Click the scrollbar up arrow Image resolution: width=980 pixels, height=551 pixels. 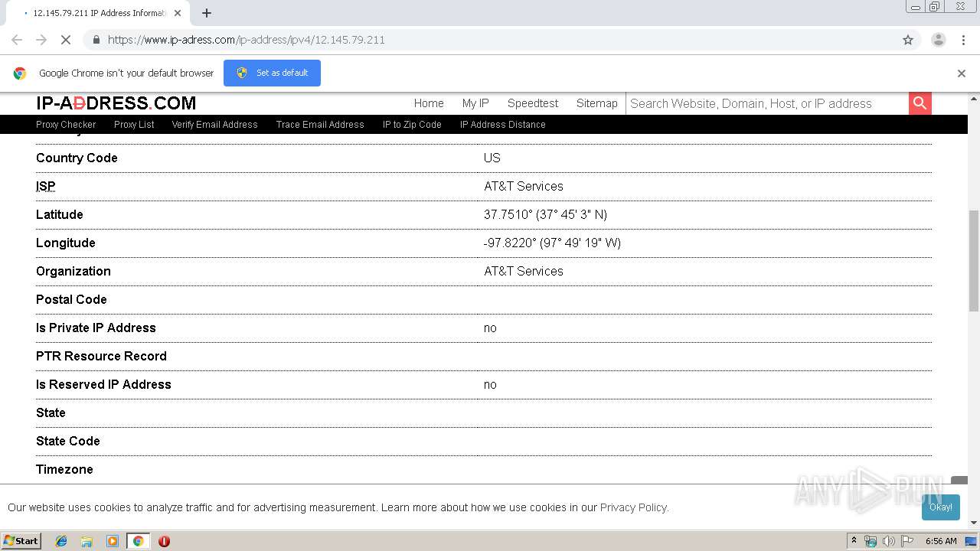pos(974,98)
